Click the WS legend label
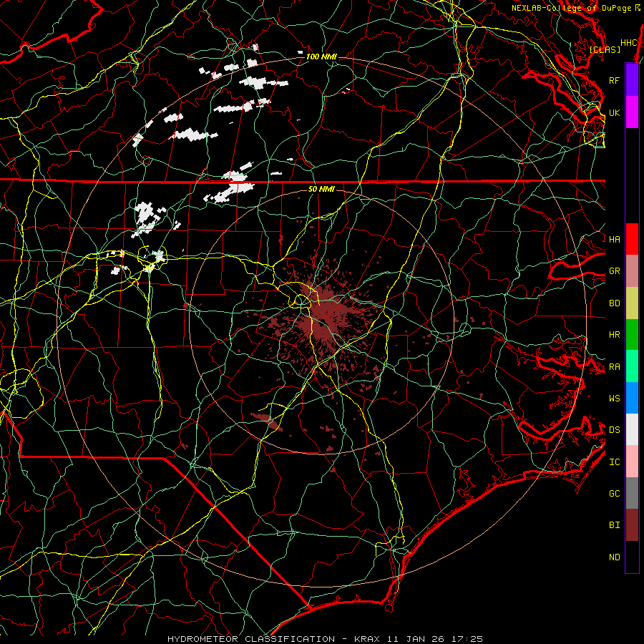The image size is (644, 644). coord(615,398)
